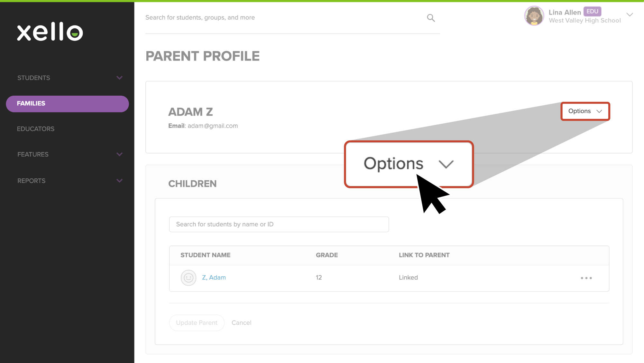
Task: Go to Educators in the sidebar
Action: click(36, 129)
